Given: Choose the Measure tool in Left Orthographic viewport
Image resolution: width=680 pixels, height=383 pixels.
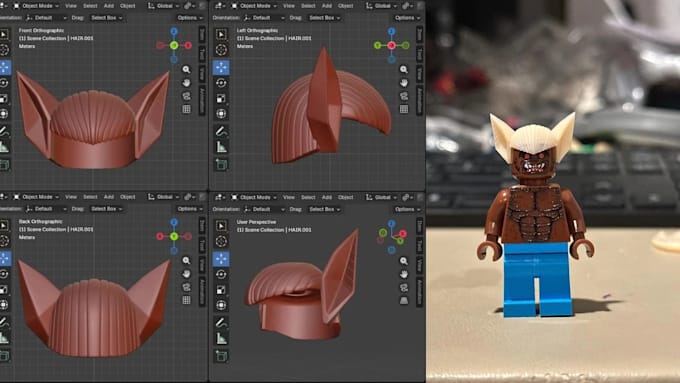Looking at the screenshot, I should (221, 147).
